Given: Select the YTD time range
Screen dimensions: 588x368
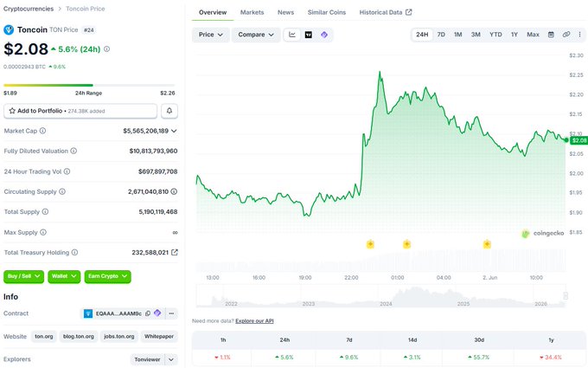Looking at the screenshot, I should [x=495, y=35].
